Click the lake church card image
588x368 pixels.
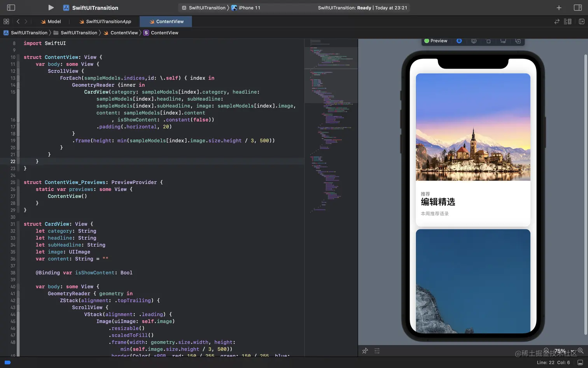(473, 127)
